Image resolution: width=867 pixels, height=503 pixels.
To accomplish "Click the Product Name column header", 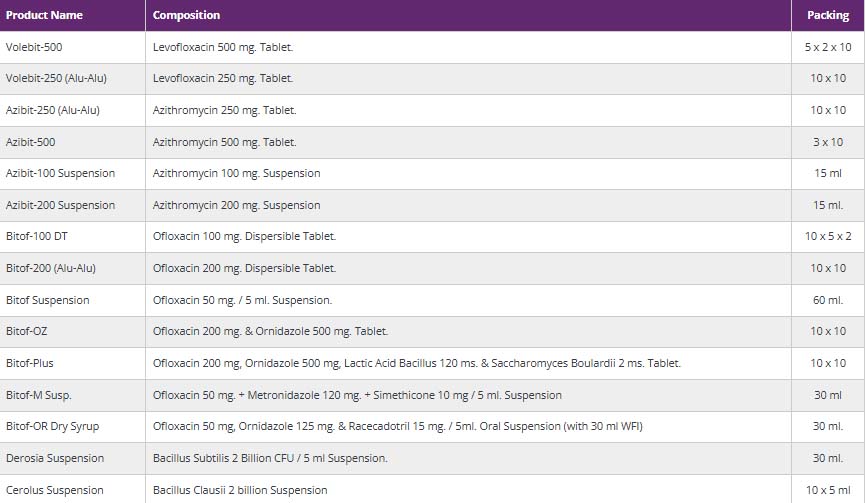I will click(44, 16).
